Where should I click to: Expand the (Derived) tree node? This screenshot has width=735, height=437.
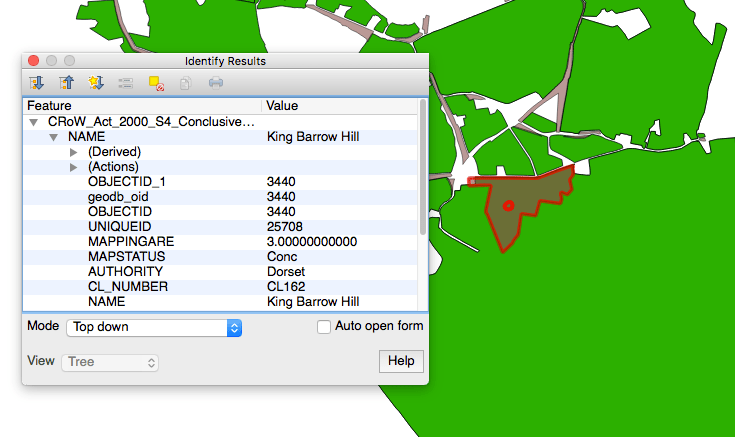[x=74, y=151]
